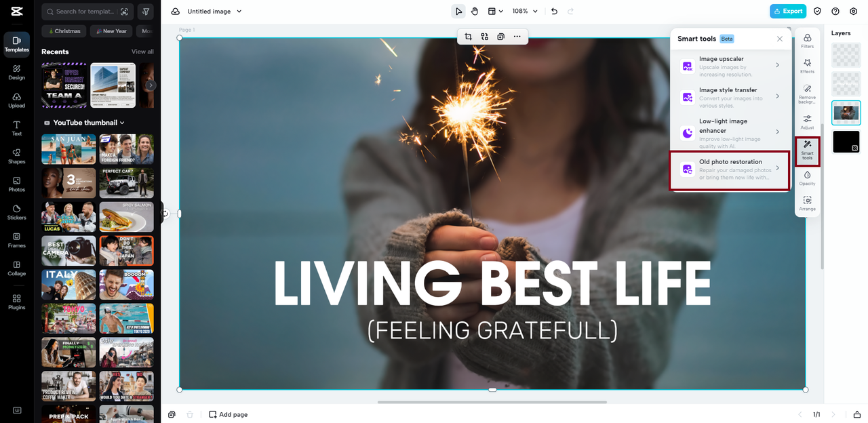Open the Photos panel
The image size is (868, 423).
pyautogui.click(x=16, y=184)
